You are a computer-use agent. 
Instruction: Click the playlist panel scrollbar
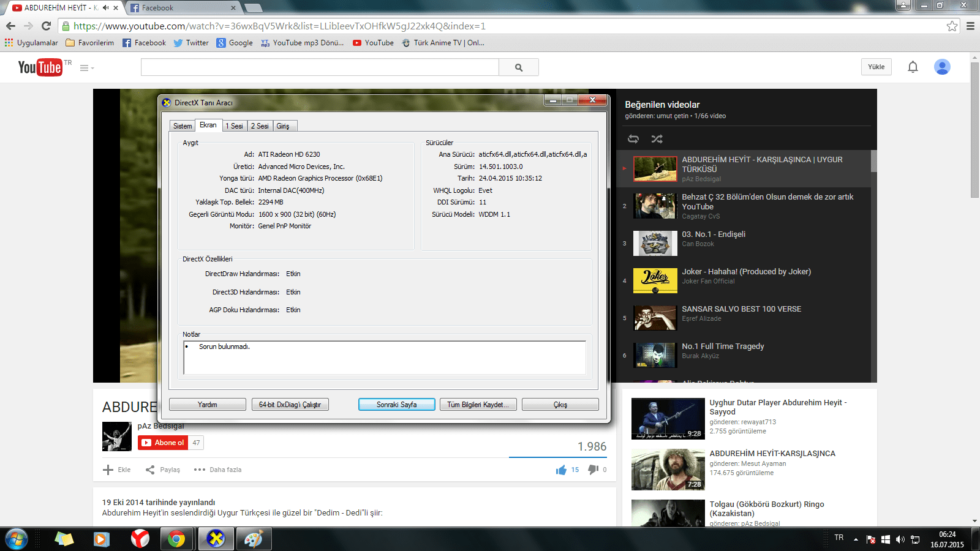point(873,160)
